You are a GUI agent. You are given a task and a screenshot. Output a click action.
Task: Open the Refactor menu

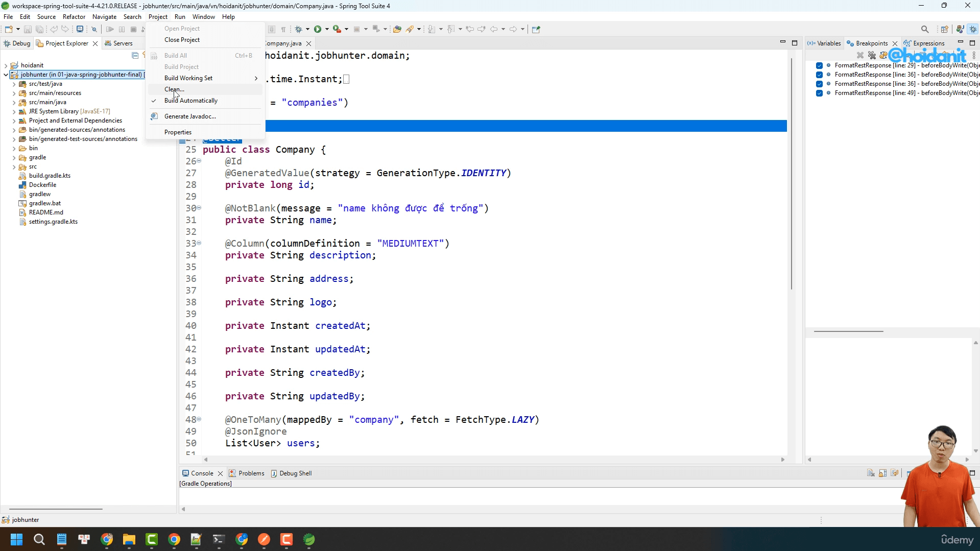pos(74,17)
